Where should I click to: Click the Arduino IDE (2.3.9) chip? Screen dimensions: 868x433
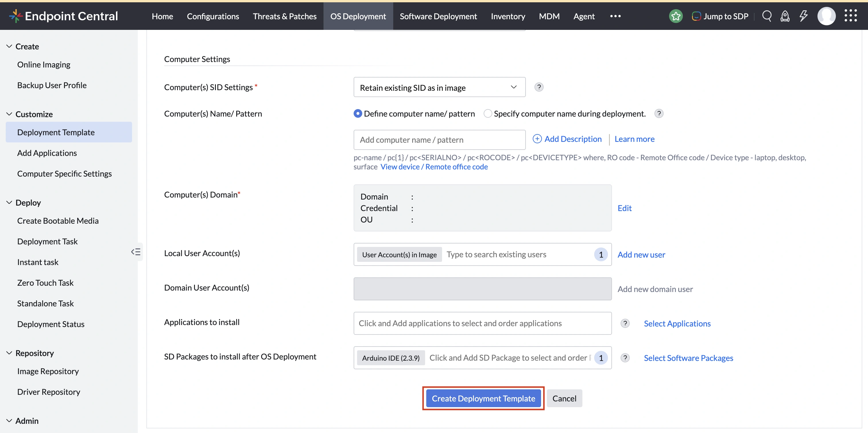click(391, 358)
